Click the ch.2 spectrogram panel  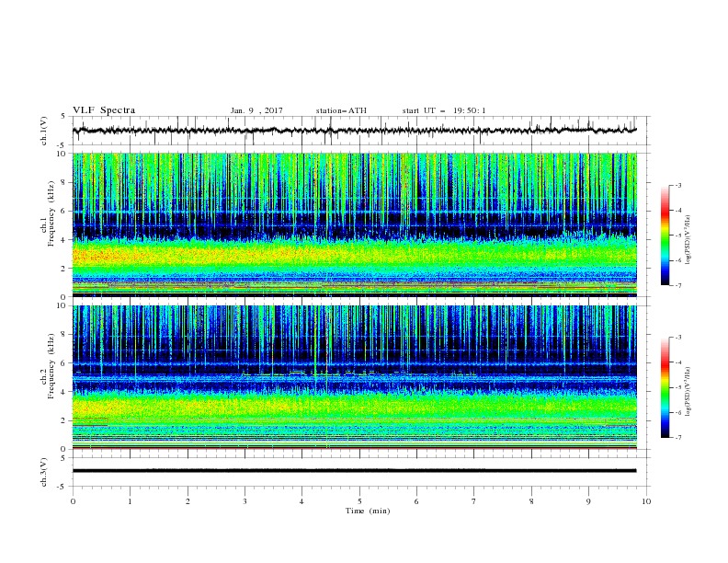click(x=354, y=377)
